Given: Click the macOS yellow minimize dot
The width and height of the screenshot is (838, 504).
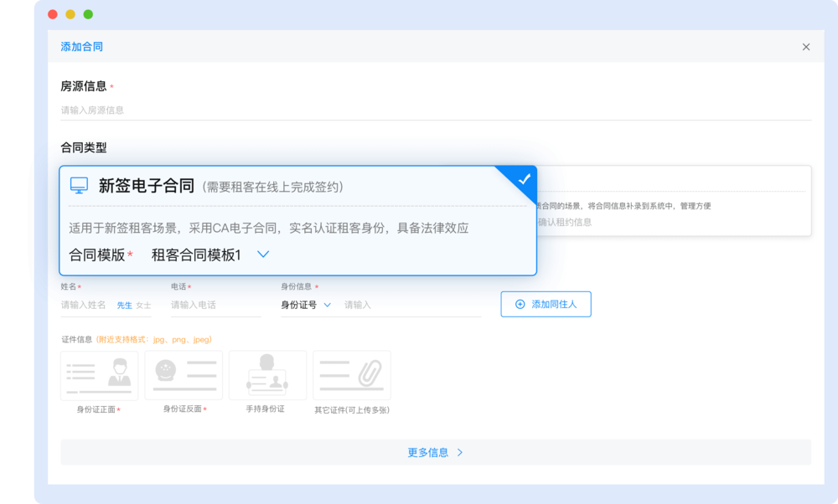Looking at the screenshot, I should (70, 14).
